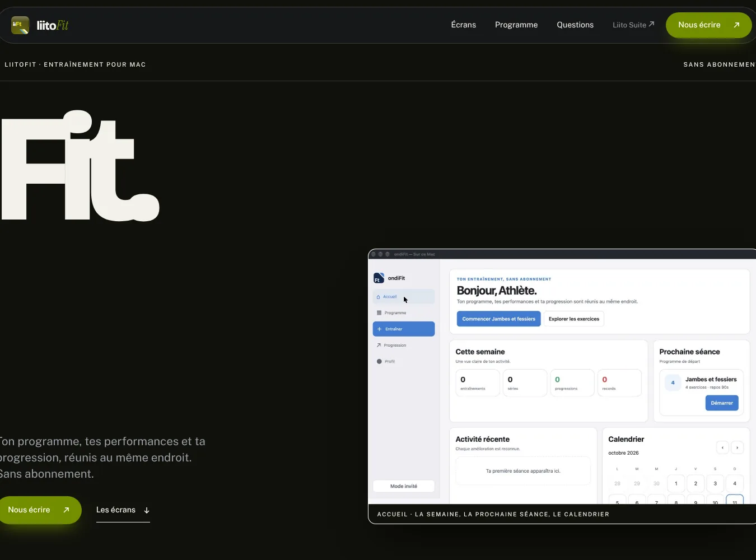The image size is (756, 560).
Task: Open Progression in the ondiFit sidebar
Action: 404,346
